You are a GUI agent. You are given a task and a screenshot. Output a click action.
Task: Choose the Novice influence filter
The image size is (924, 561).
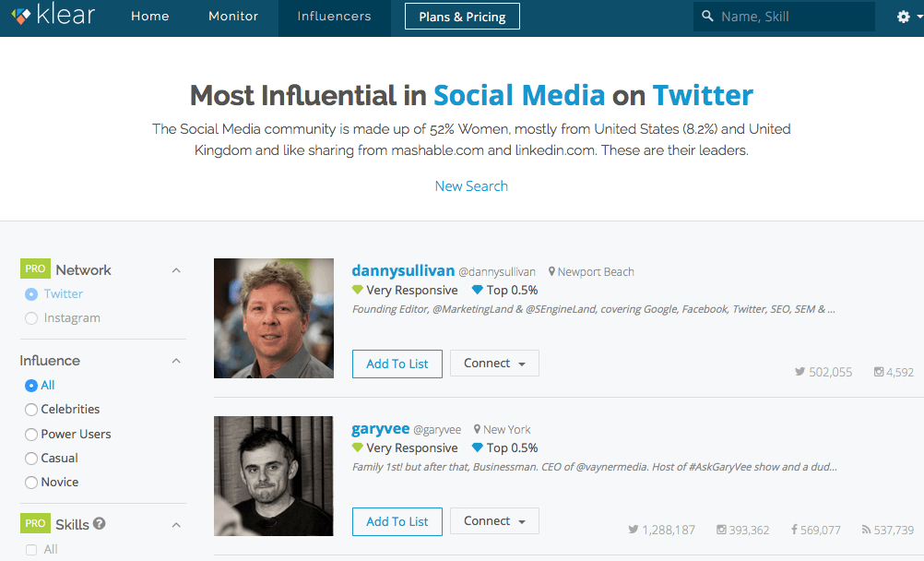(x=31, y=482)
